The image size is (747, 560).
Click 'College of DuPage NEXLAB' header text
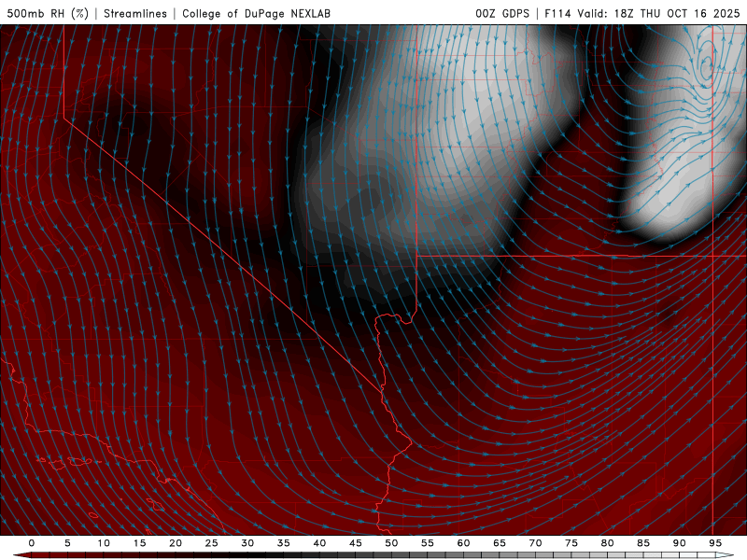256,13
